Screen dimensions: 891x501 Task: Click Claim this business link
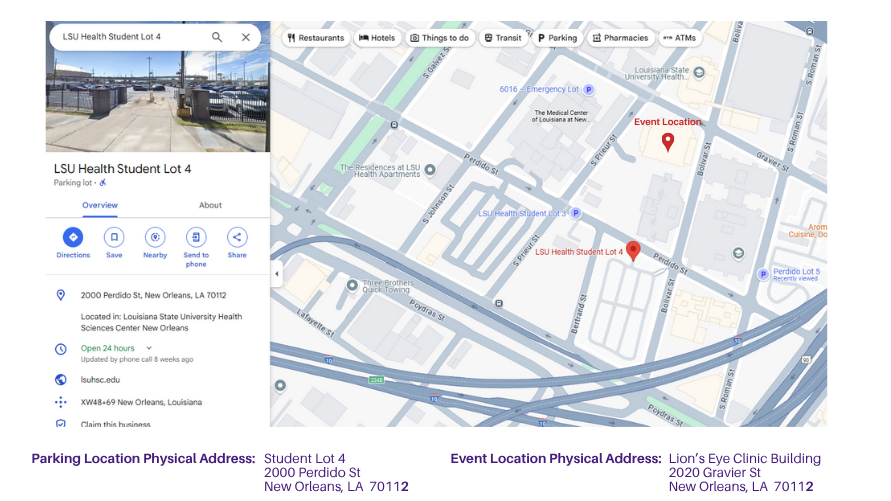115,424
